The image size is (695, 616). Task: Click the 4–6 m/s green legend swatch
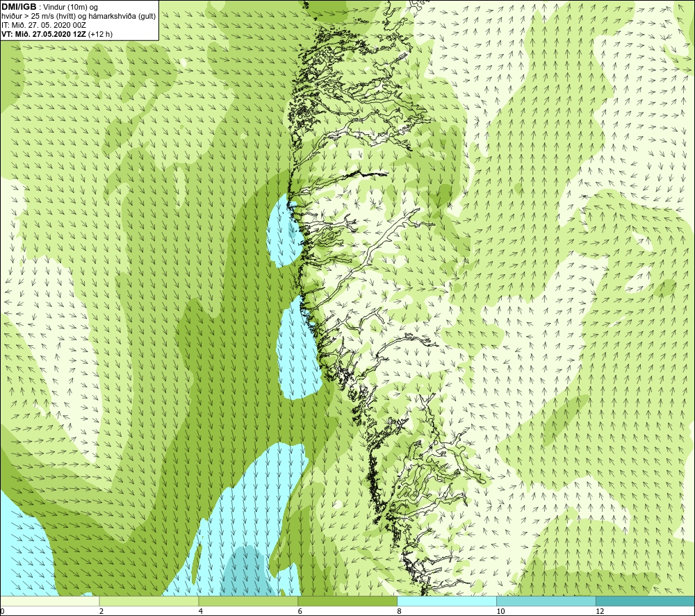pos(248,601)
